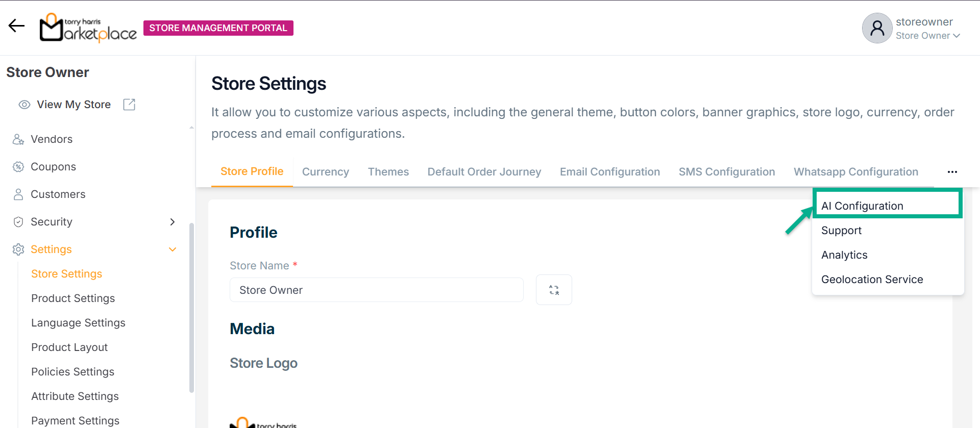
Task: Go to Language Settings
Action: click(x=78, y=323)
